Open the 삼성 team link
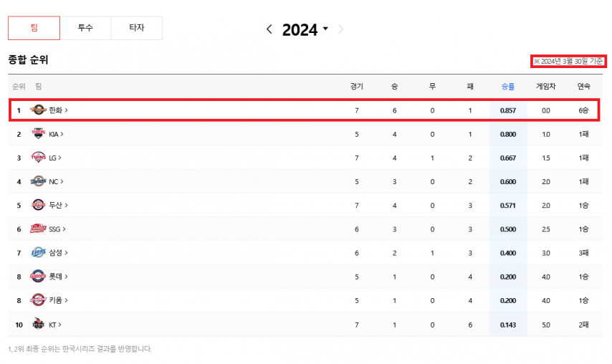 (x=58, y=252)
